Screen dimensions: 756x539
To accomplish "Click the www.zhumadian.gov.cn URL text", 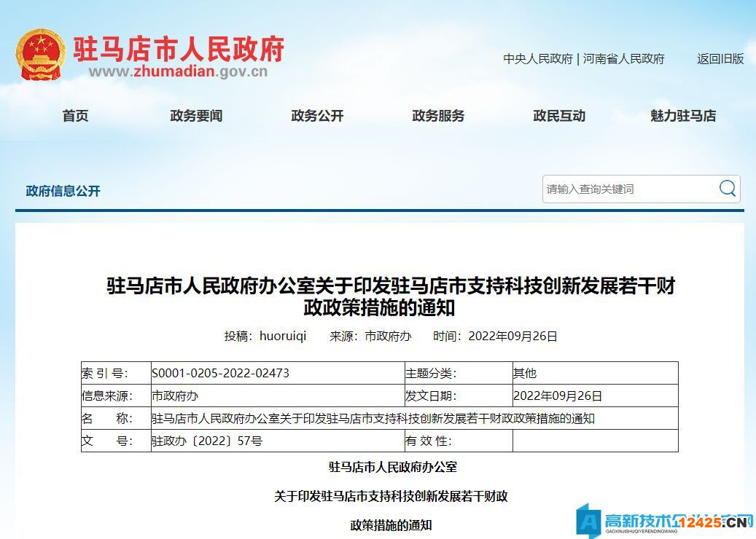I will pyautogui.click(x=178, y=72).
